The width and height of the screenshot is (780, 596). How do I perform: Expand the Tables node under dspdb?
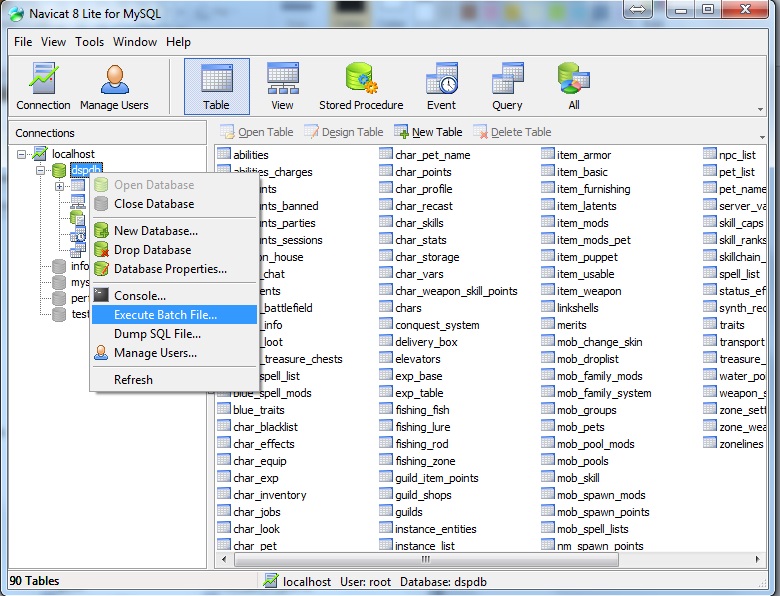tap(59, 186)
